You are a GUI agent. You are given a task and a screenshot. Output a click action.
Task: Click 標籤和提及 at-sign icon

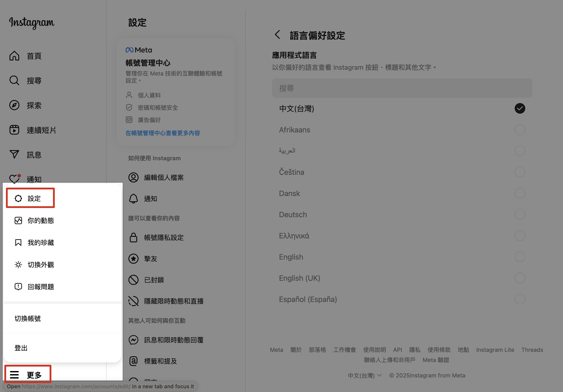point(133,361)
